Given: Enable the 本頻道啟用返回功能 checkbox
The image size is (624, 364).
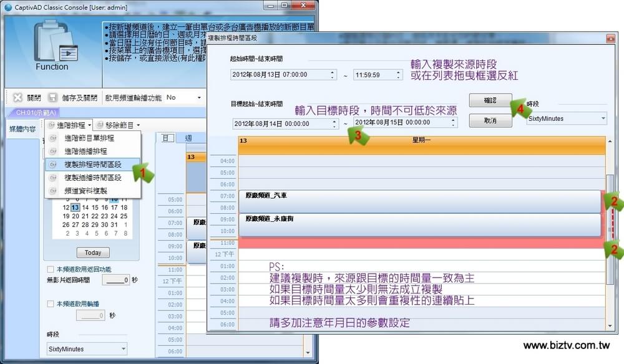Looking at the screenshot, I should tap(51, 269).
